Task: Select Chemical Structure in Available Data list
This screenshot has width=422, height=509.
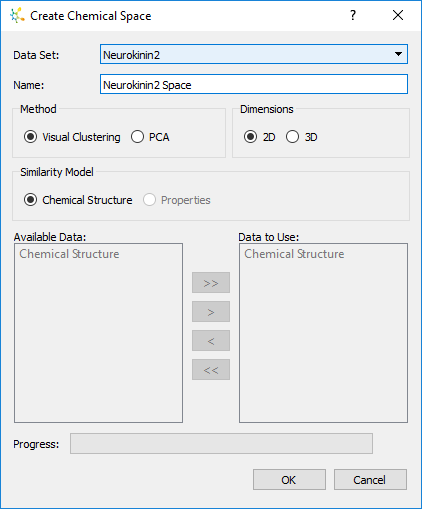Action: pos(69,254)
